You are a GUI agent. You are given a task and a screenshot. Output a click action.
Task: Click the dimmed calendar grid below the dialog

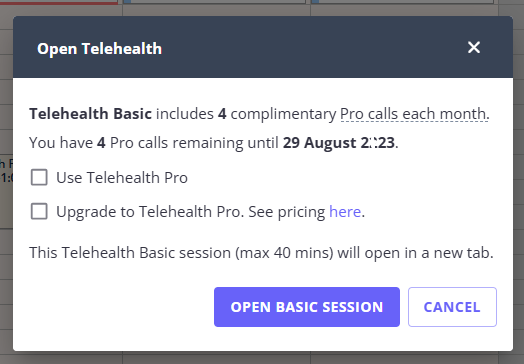262,358
